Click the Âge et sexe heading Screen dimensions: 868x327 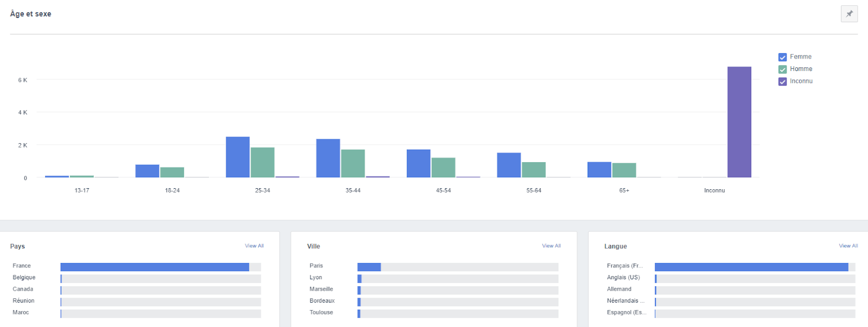coord(30,14)
